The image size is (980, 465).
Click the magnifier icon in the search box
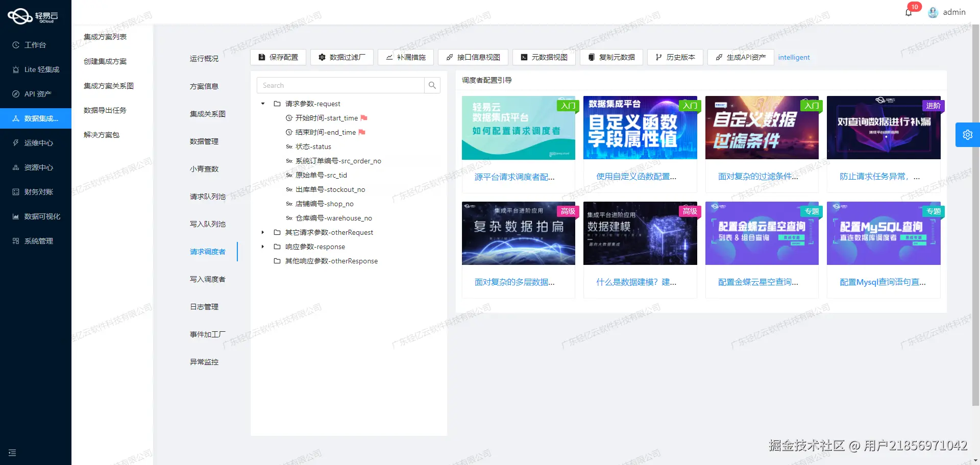pyautogui.click(x=432, y=85)
